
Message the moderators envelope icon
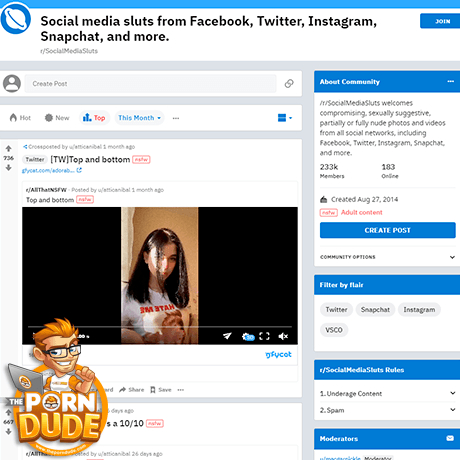tap(450, 438)
